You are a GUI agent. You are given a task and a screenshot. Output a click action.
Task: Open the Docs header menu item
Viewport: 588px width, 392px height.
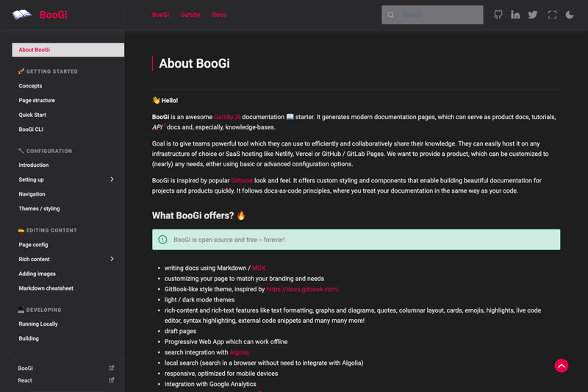tap(219, 15)
